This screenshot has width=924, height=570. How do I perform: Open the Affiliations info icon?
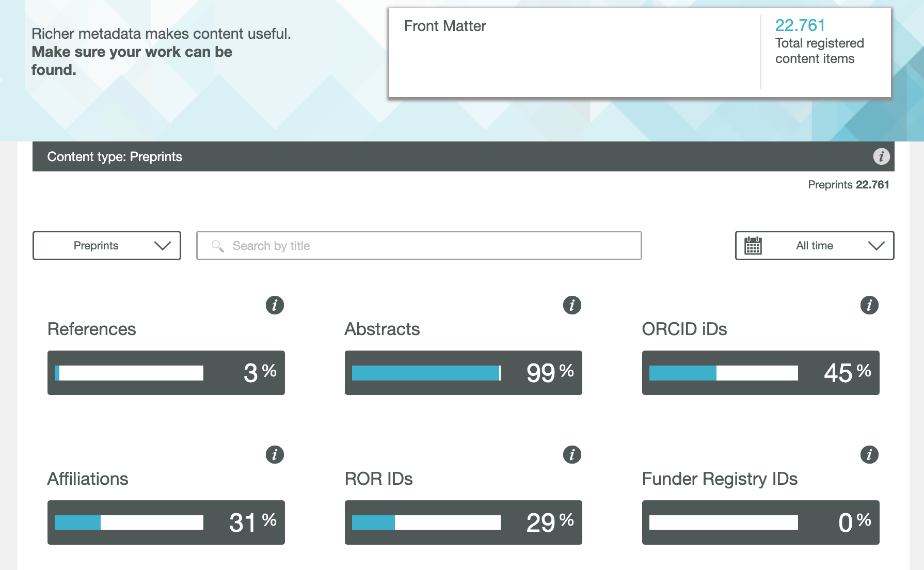(x=275, y=455)
